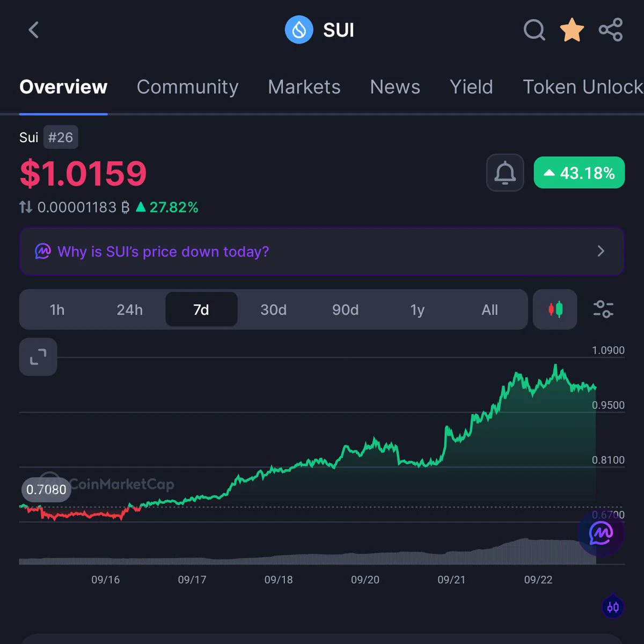Select the 7d chart range
Screen dimensions: 644x644
coord(201,310)
